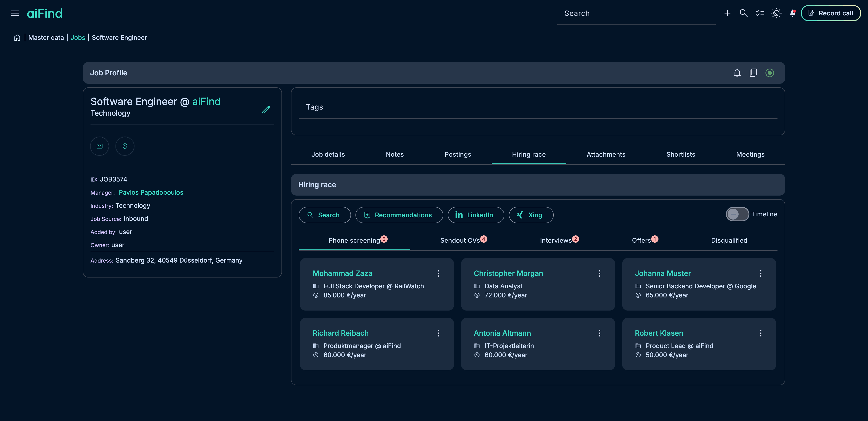Click the aiFind logo

(x=45, y=14)
